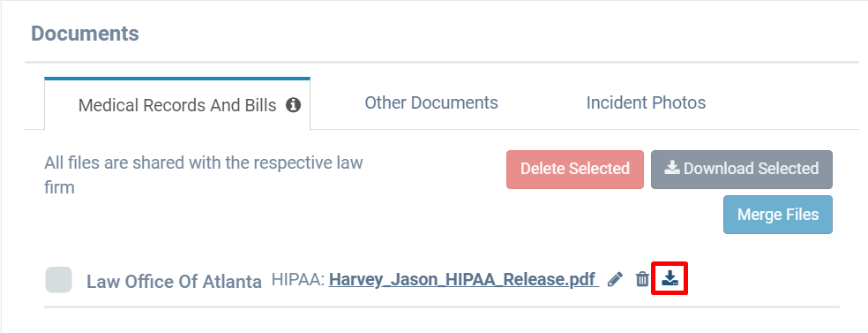Edit Harvey_Jason_HIPAA_Release.pdf using the pencil icon
This screenshot has width=868, height=333.
coord(615,279)
